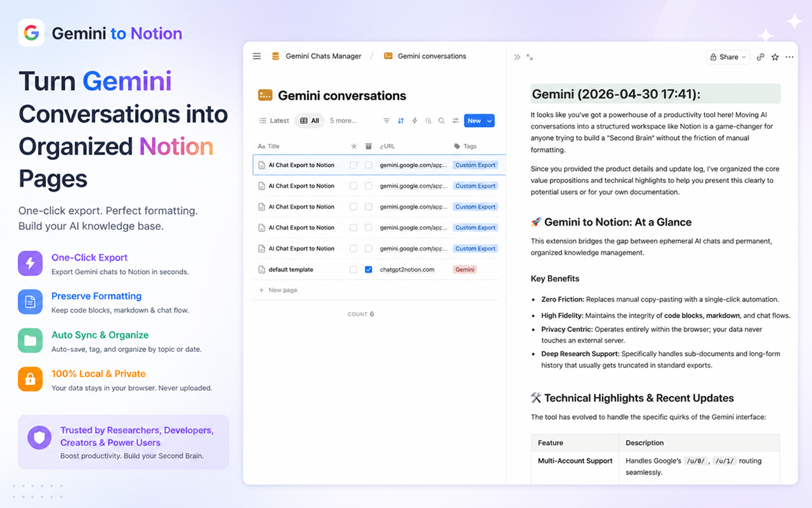This screenshot has width=812, height=508.
Task: Click the Tags column header
Action: point(466,146)
